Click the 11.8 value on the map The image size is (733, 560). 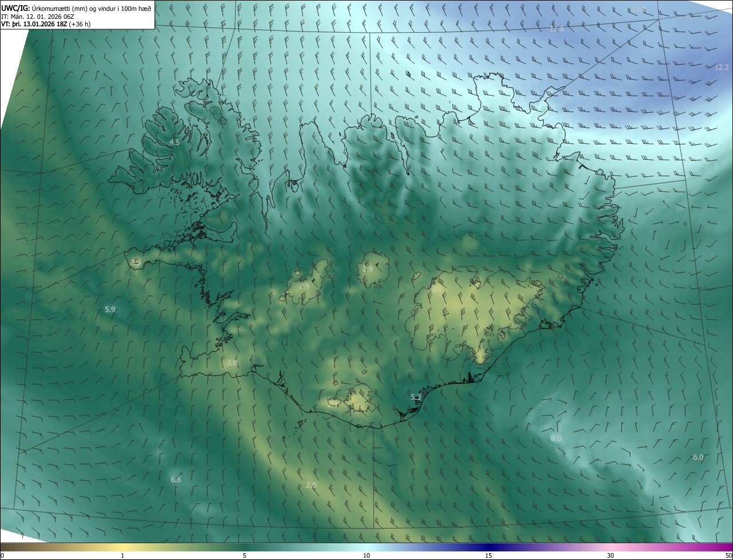557,29
